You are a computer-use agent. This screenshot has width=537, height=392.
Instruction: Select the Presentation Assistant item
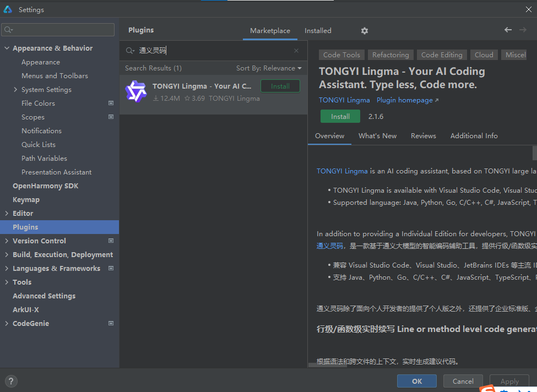[57, 172]
